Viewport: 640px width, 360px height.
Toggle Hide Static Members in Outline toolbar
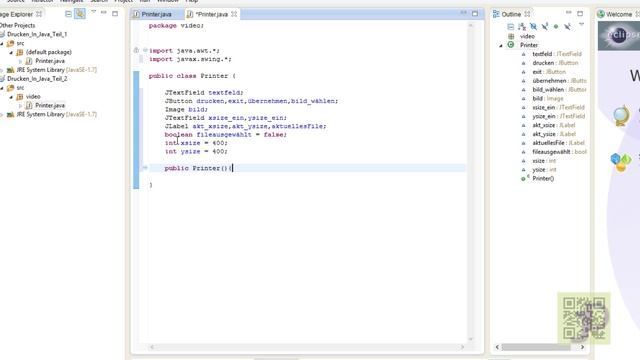[544, 27]
